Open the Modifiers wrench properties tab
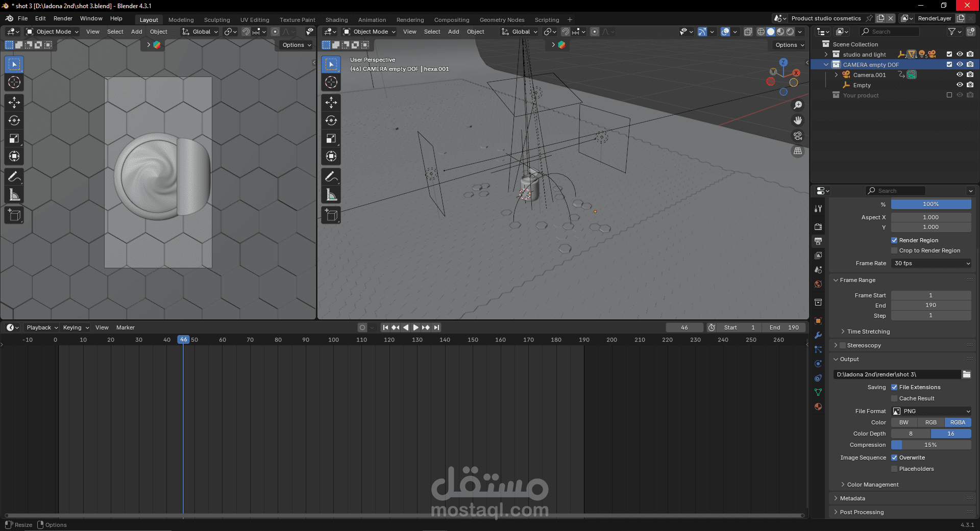This screenshot has height=531, width=980. click(818, 335)
